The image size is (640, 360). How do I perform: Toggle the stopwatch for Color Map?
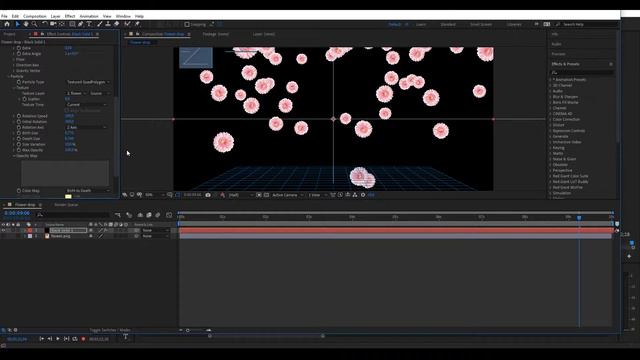coord(19,191)
